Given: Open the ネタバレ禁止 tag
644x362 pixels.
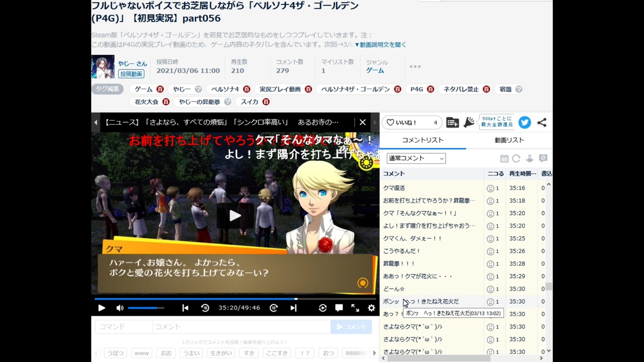Looking at the screenshot, I should coord(461,89).
